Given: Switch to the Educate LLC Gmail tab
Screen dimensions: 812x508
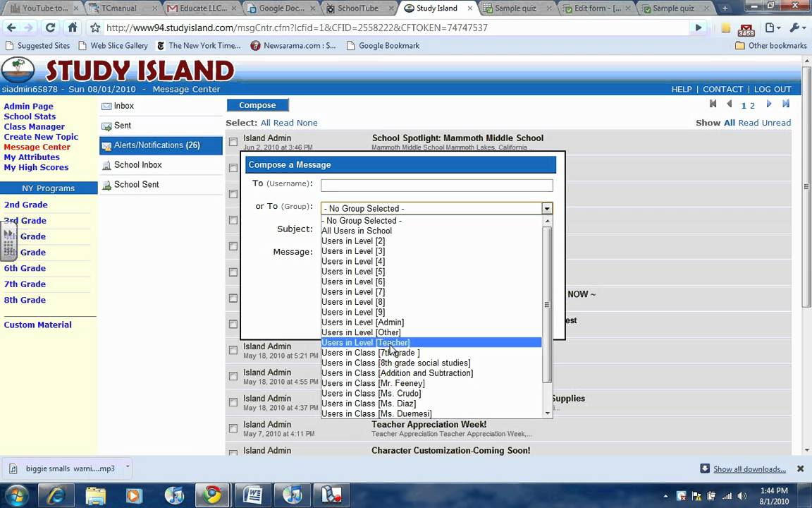Looking at the screenshot, I should [201, 8].
